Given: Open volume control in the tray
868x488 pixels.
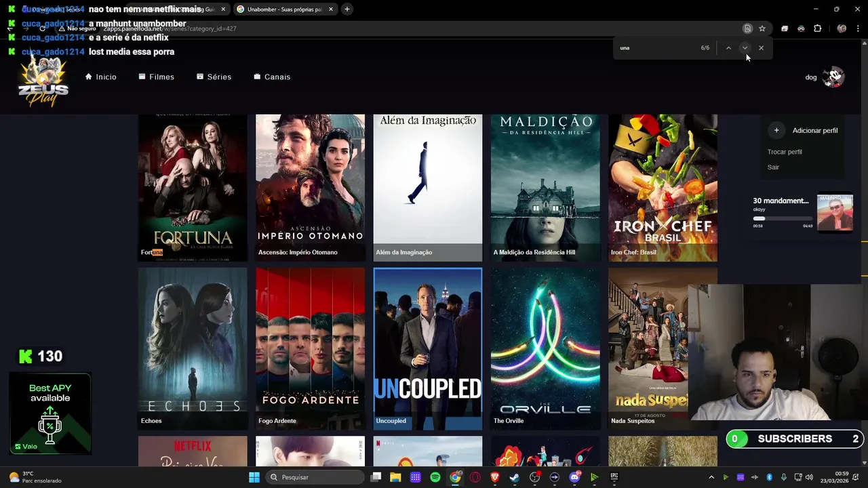Looking at the screenshot, I should (x=810, y=477).
